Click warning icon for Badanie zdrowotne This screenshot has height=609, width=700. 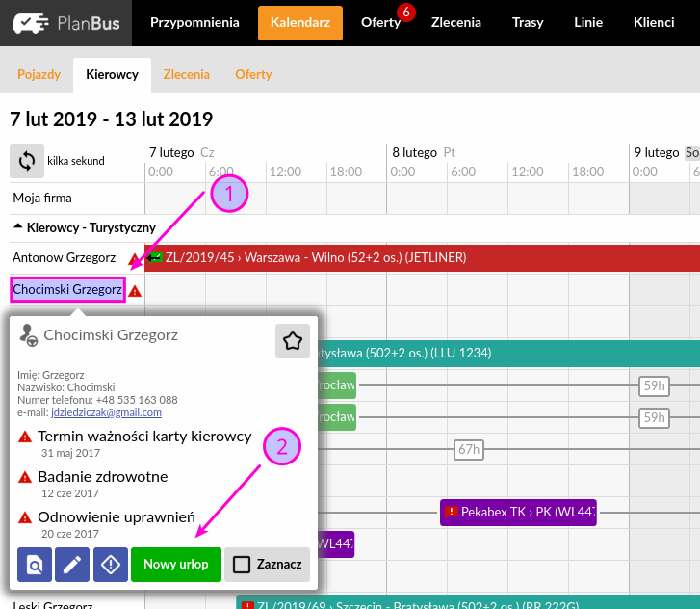[25, 477]
